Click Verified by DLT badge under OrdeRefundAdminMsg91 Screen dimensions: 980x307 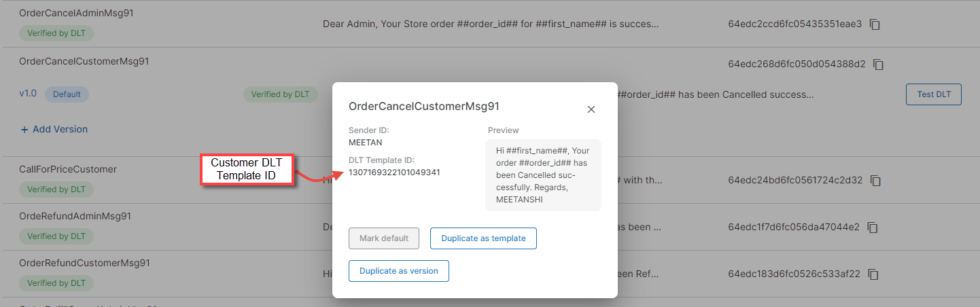(x=56, y=236)
